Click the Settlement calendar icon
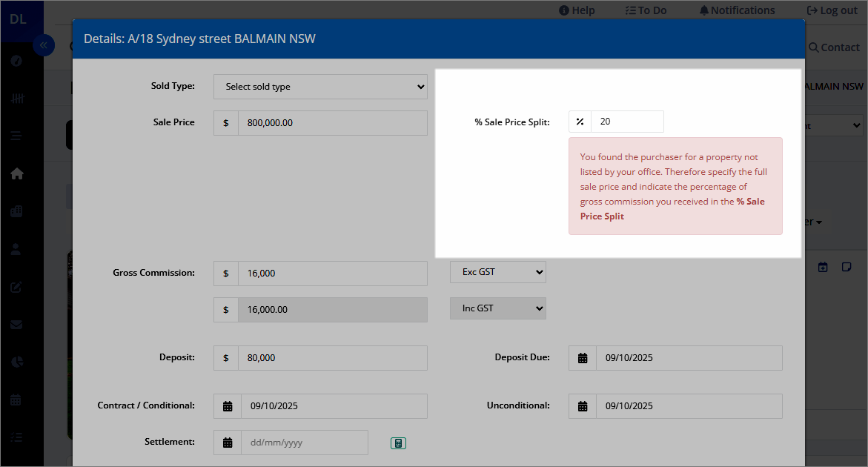Screen dimensions: 868x467 pos(228,443)
